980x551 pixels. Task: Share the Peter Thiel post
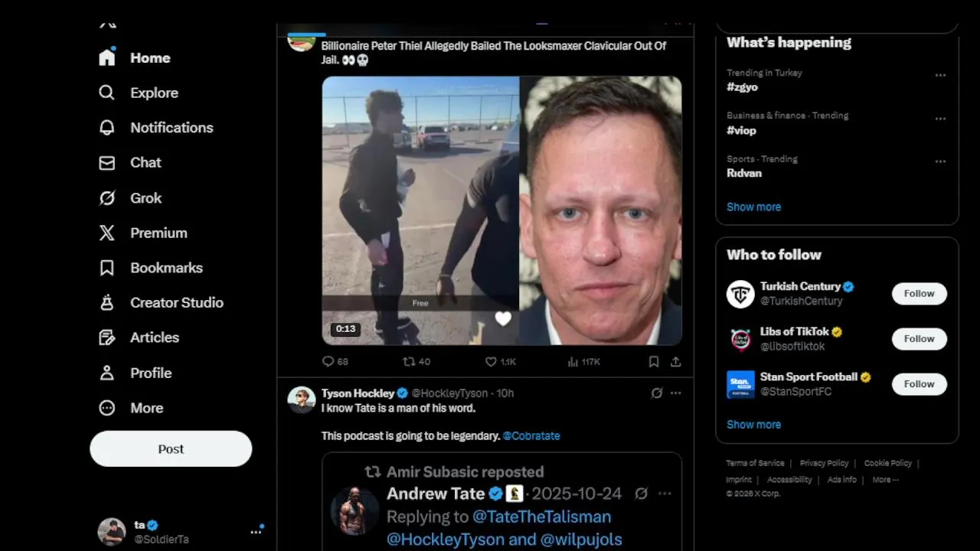point(675,361)
